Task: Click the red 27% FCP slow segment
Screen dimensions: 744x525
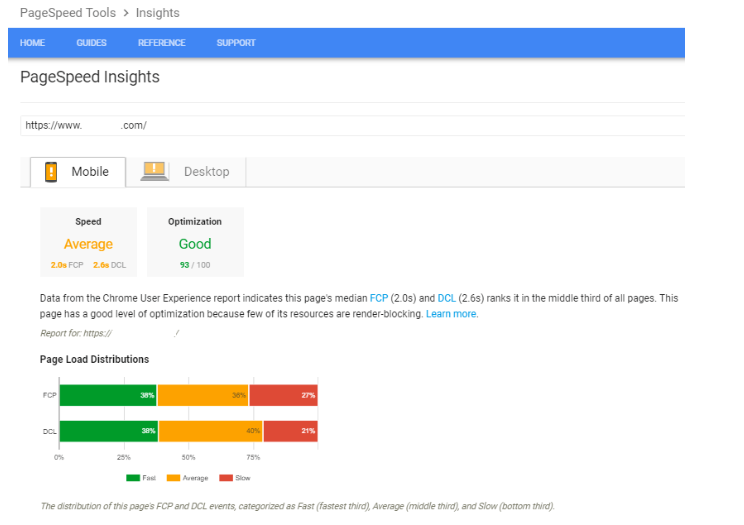Action: click(284, 395)
